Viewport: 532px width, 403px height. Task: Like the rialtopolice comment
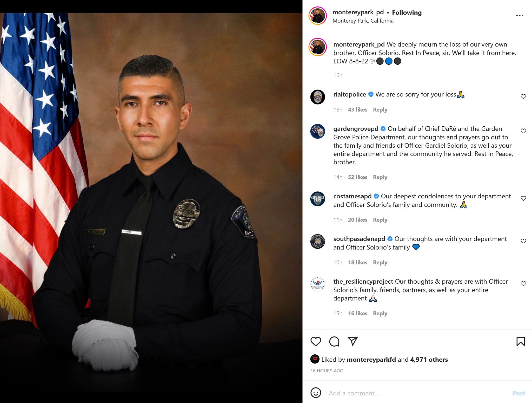tap(523, 96)
